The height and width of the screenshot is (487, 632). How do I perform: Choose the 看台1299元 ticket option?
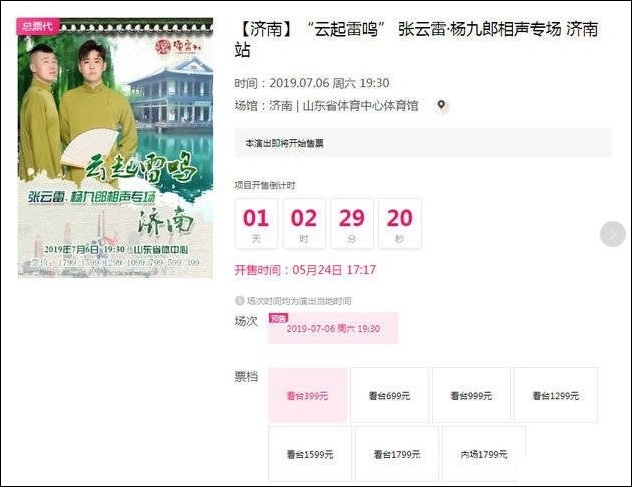point(556,395)
